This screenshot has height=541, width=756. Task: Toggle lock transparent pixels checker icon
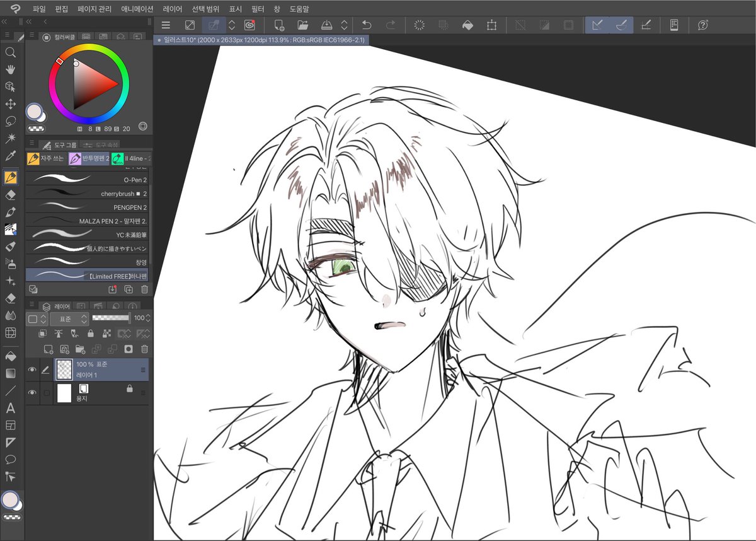click(x=106, y=334)
